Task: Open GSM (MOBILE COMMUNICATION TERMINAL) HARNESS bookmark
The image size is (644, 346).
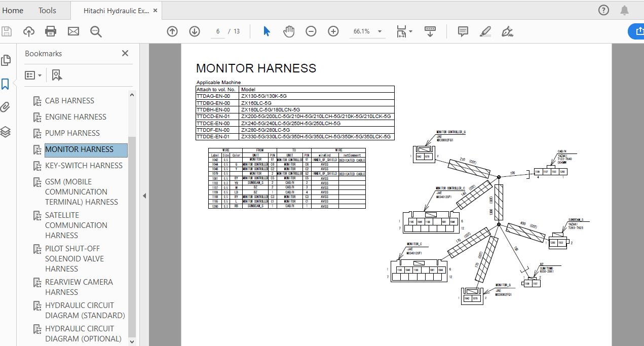Action: click(x=81, y=192)
